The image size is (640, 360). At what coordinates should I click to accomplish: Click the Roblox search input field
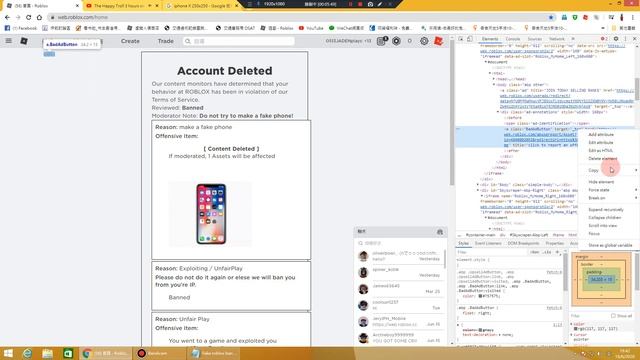point(239,41)
